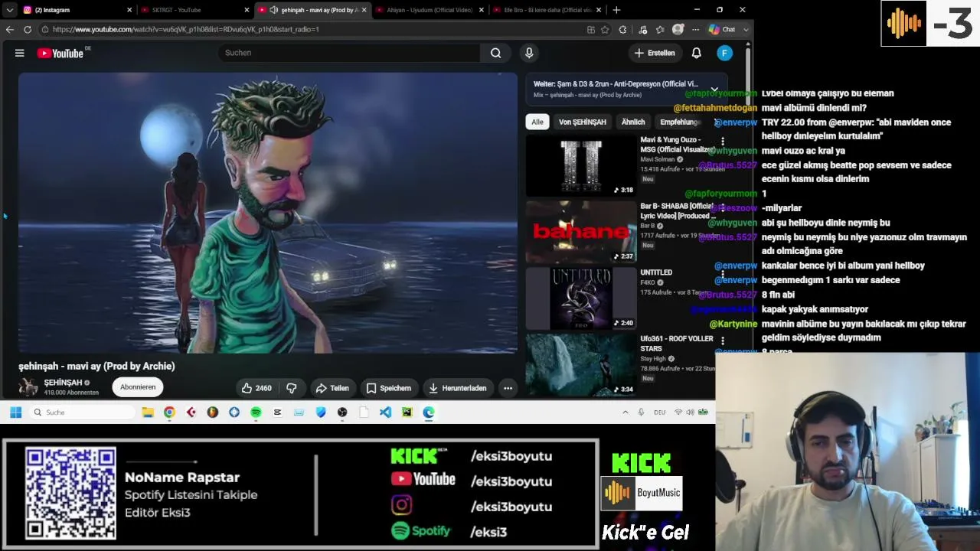Open PyCharm from the taskbar

(x=407, y=412)
